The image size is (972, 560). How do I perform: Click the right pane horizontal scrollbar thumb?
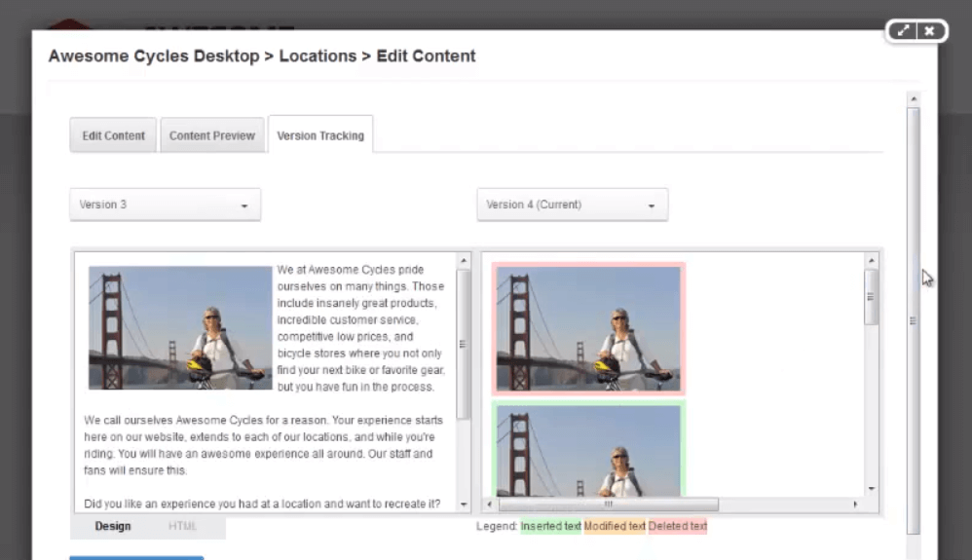tap(608, 504)
